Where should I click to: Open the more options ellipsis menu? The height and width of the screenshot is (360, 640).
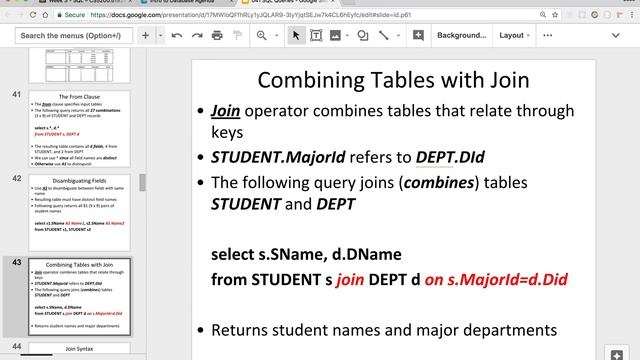click(548, 36)
